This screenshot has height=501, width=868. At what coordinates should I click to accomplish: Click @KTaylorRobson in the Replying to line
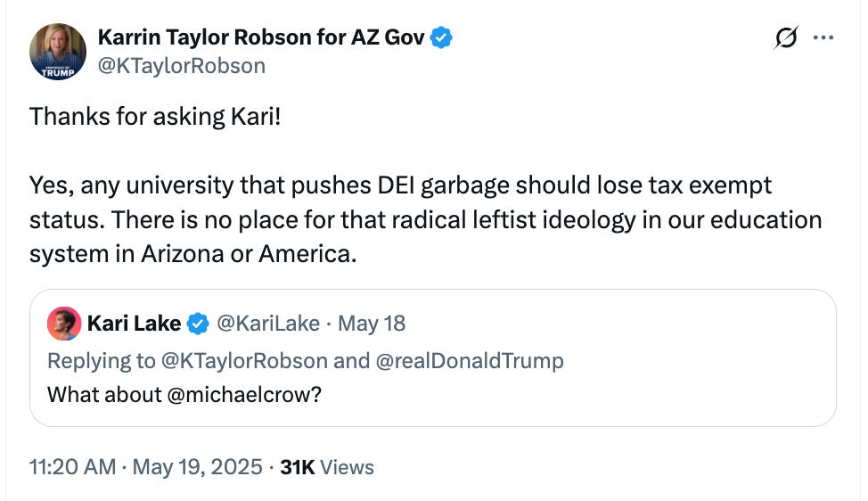point(244,361)
